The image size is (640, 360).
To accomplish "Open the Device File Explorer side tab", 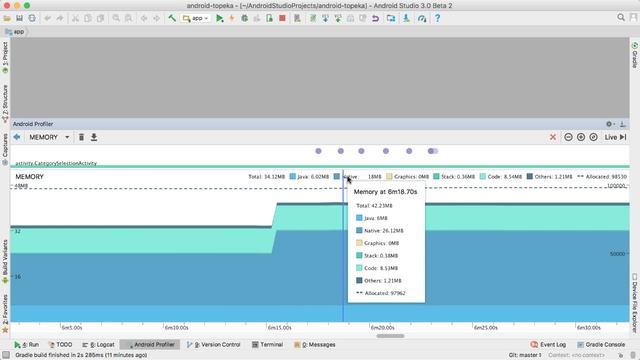I will (x=635, y=303).
